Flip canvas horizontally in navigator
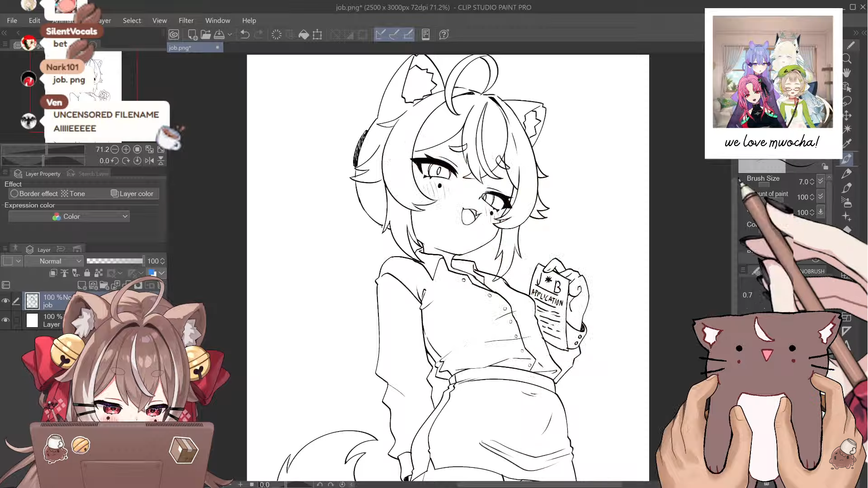The height and width of the screenshot is (488, 868). tap(149, 161)
